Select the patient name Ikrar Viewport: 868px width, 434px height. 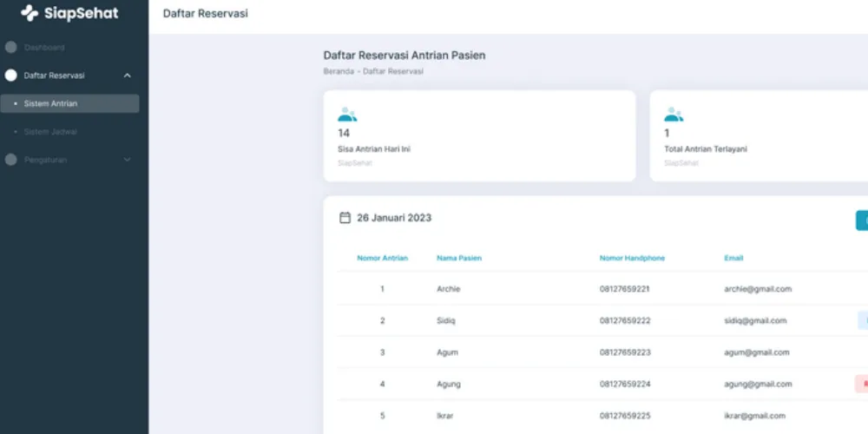click(x=444, y=416)
